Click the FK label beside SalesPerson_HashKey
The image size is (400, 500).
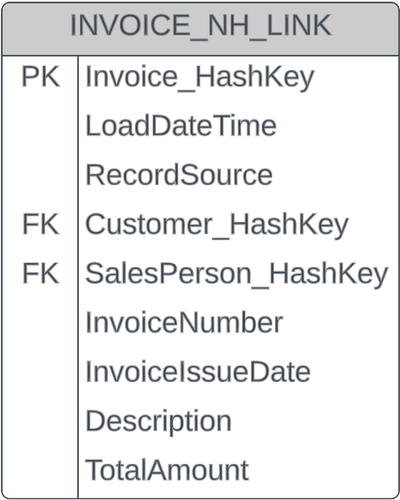(x=41, y=273)
